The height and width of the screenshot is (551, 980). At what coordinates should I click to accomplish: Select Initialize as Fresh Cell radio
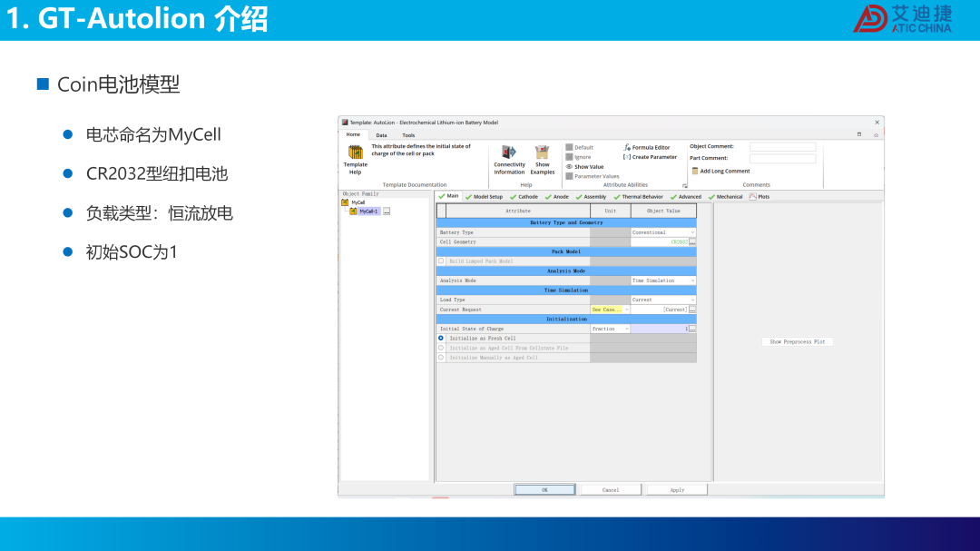click(441, 339)
